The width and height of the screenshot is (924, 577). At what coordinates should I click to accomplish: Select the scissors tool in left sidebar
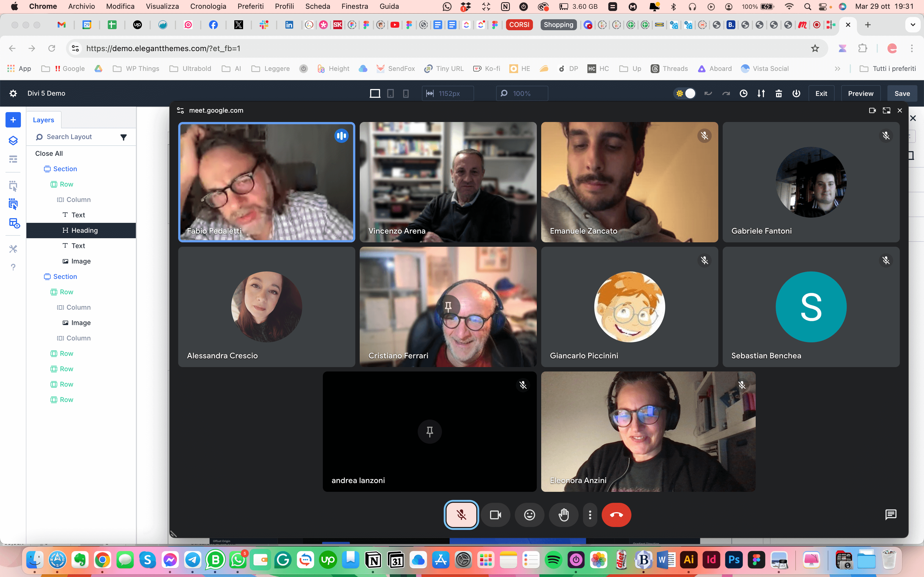(13, 248)
